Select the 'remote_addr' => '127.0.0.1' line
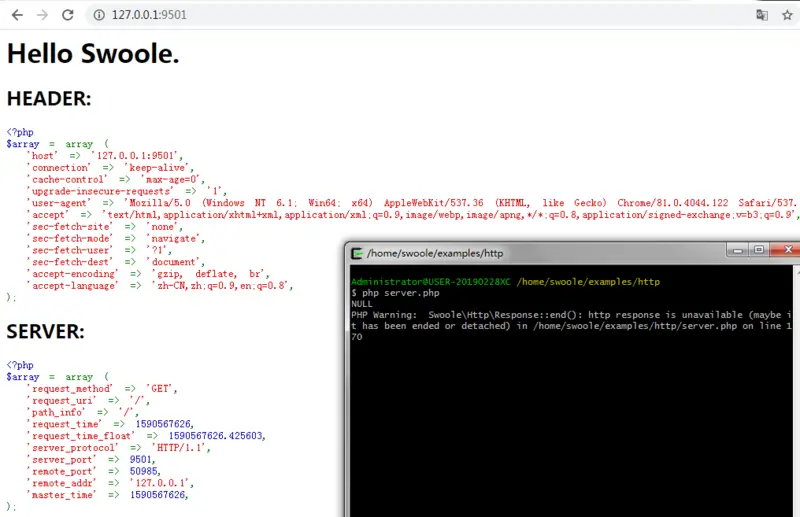 tap(110, 483)
